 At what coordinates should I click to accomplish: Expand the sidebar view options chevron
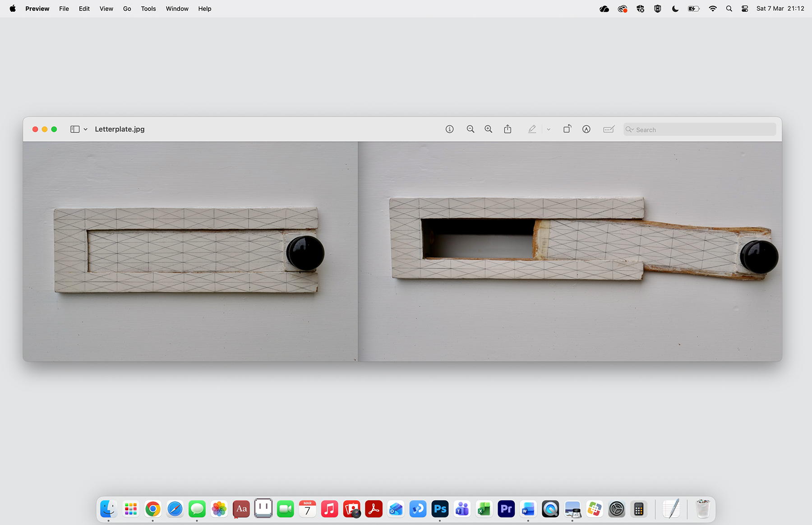point(85,129)
